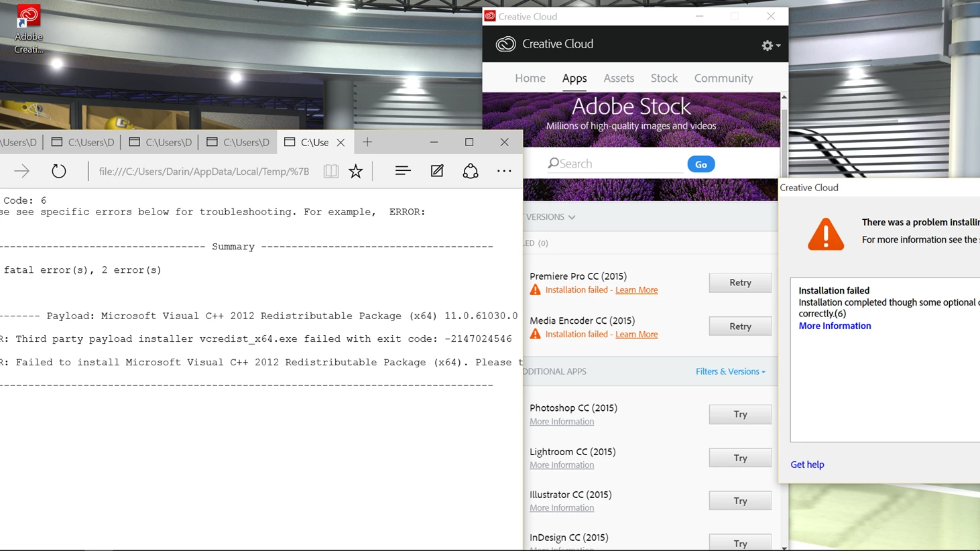Click the Creative Cloud logo in header
This screenshot has height=551, width=980.
(x=505, y=44)
